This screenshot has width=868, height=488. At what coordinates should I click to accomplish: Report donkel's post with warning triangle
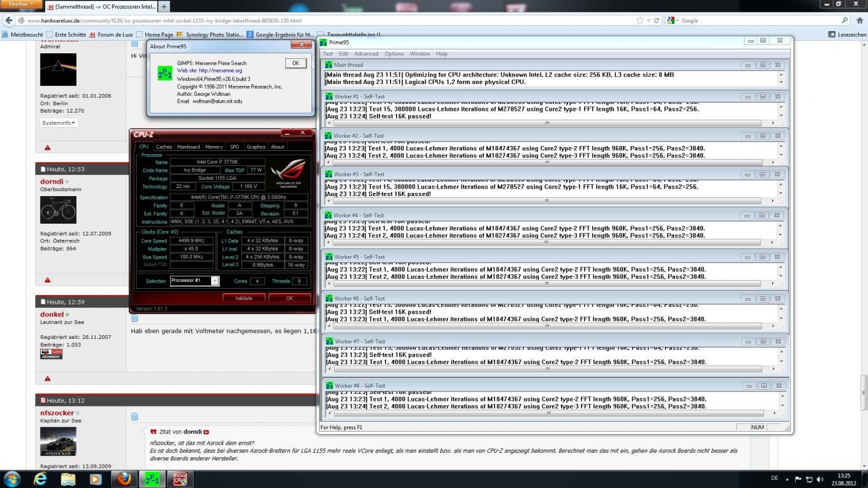tap(48, 378)
